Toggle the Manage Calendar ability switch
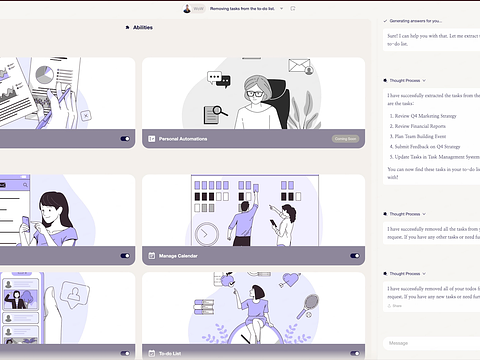 [355, 256]
